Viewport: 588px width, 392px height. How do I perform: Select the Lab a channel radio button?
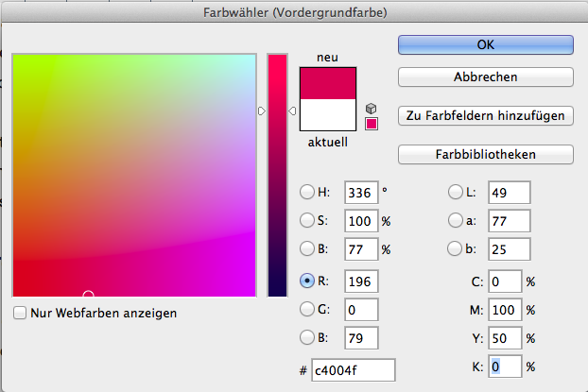pyautogui.click(x=456, y=220)
